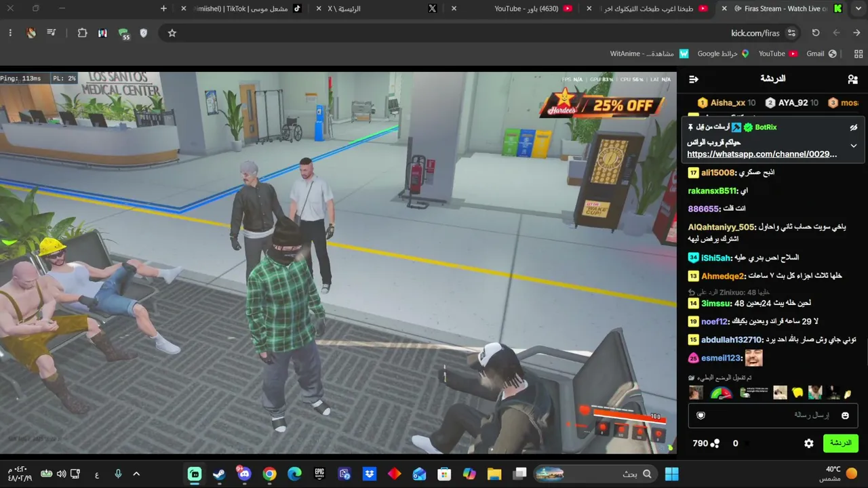This screenshot has height=488, width=868.
Task: Select username abdullah132710 in chat
Action: point(732,340)
